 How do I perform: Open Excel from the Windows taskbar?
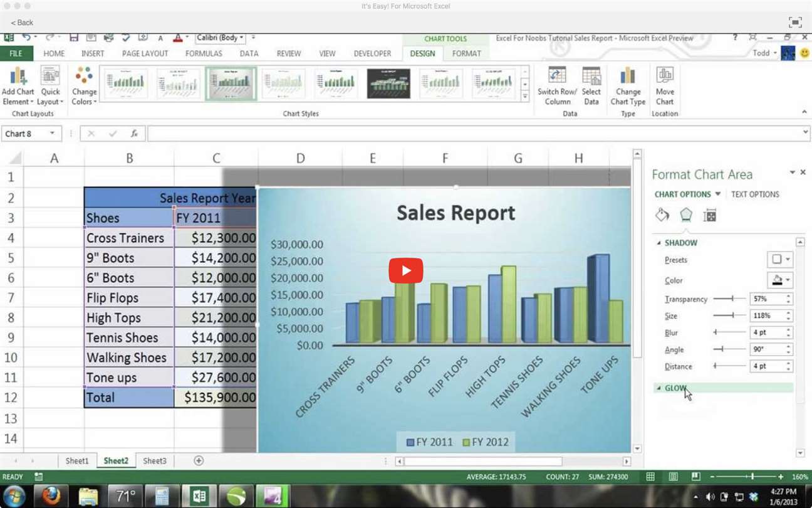199,497
